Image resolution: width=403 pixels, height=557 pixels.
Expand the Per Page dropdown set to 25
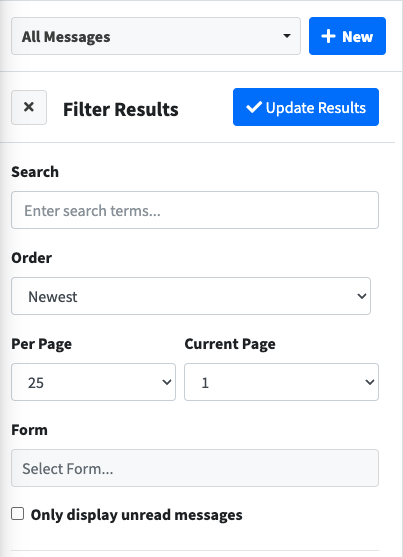tap(93, 382)
